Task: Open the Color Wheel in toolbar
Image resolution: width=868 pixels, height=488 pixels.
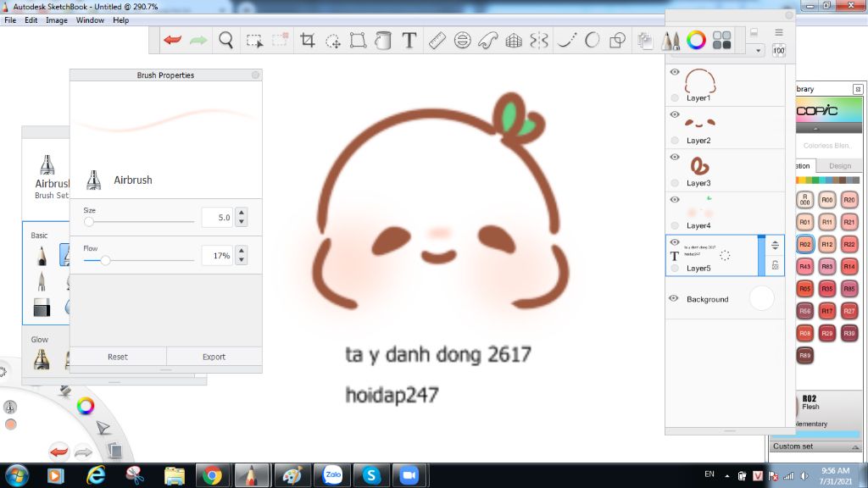Action: [x=696, y=40]
